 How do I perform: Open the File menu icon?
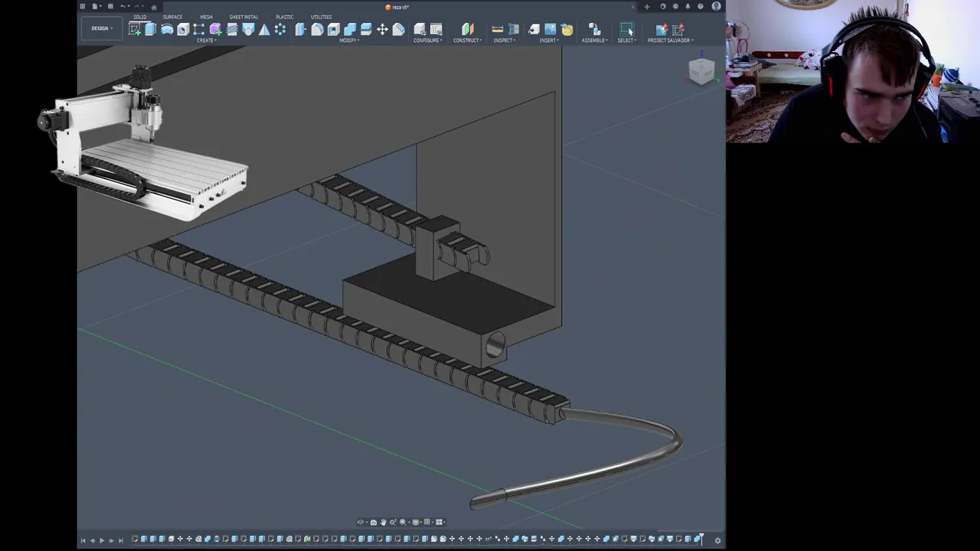[x=96, y=6]
